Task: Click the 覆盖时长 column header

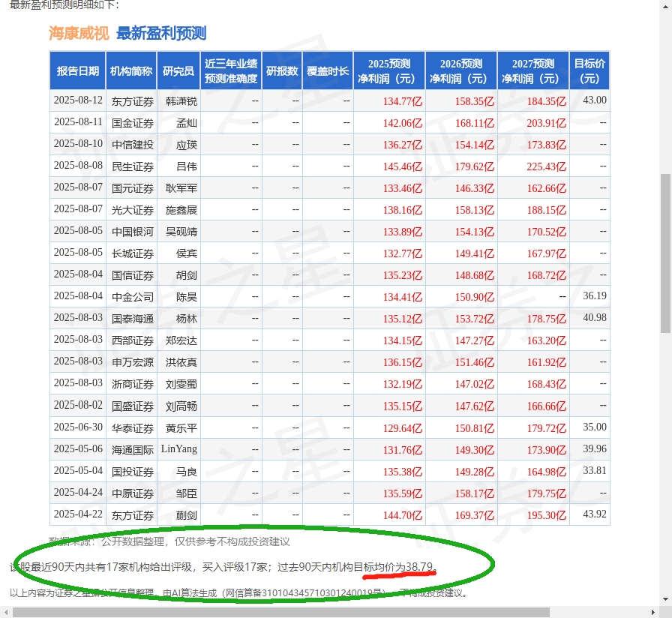Action: click(x=328, y=70)
